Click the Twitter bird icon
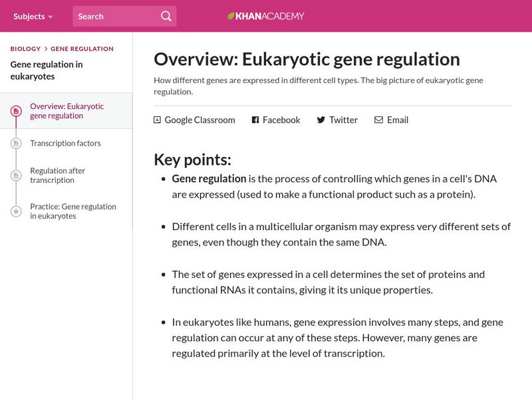The image size is (532, 399). click(321, 120)
